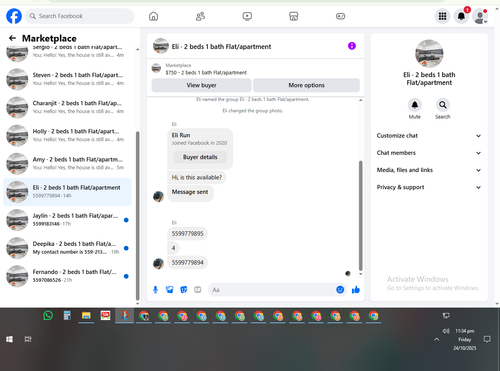Viewport: 500px width, 371px height.
Task: Click the Search Facebook field
Action: click(80, 16)
